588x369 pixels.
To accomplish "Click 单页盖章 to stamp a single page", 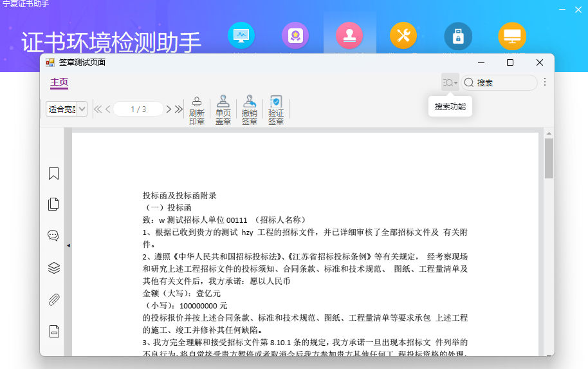I will (223, 110).
